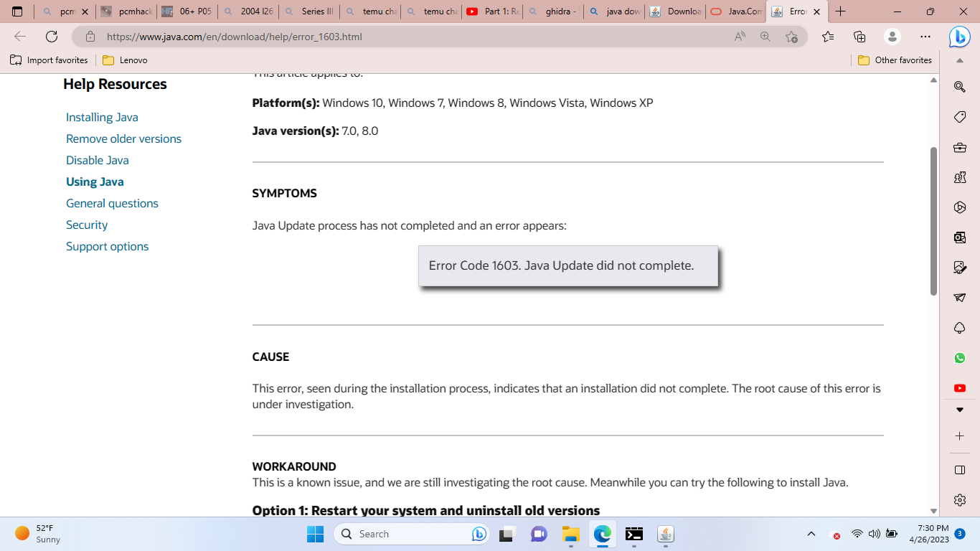Image resolution: width=980 pixels, height=551 pixels.
Task: Switch to the java dow search tab
Action: click(x=614, y=11)
